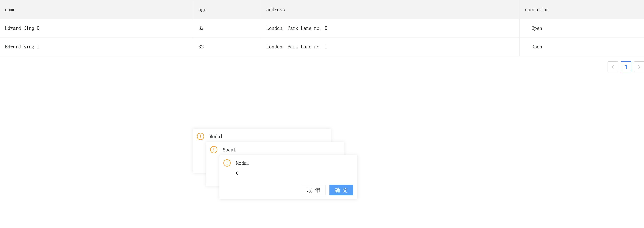Go to previous page with left arrow
Viewport: 644px width, 228px height.
tap(613, 67)
